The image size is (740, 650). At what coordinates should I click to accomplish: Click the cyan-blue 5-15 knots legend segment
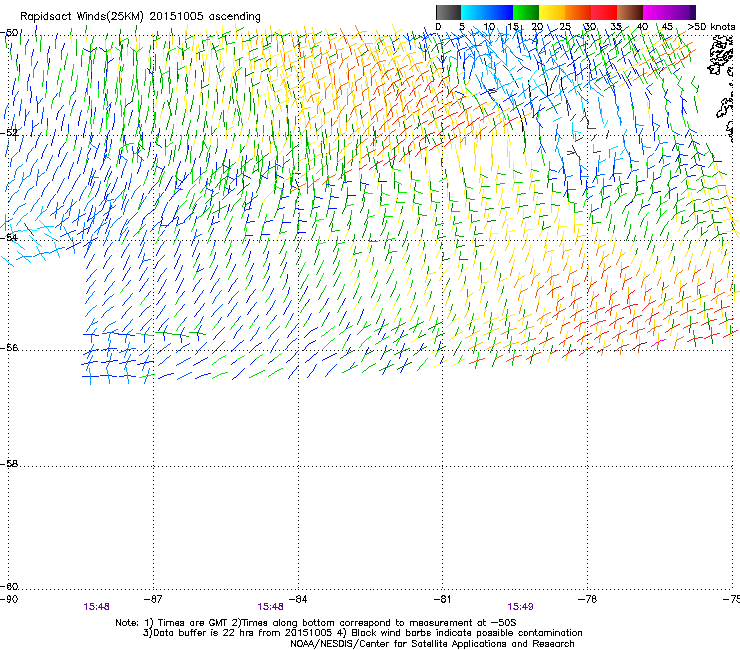click(487, 12)
